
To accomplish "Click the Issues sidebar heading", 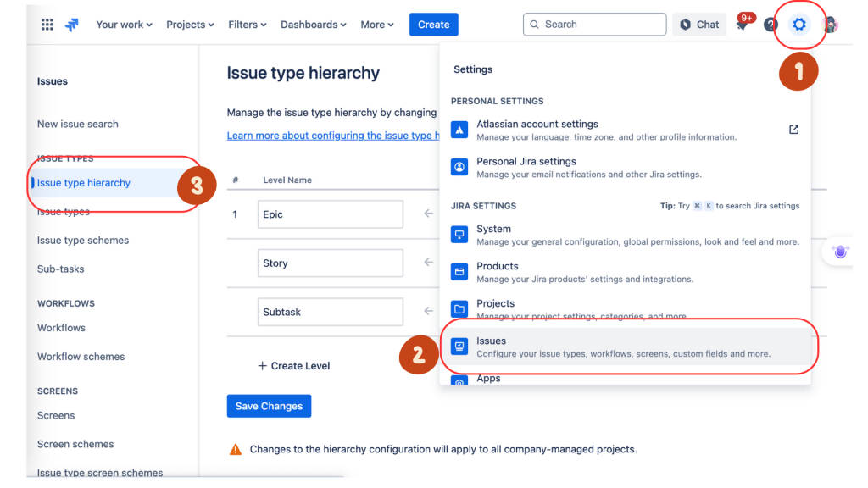I will (52, 81).
